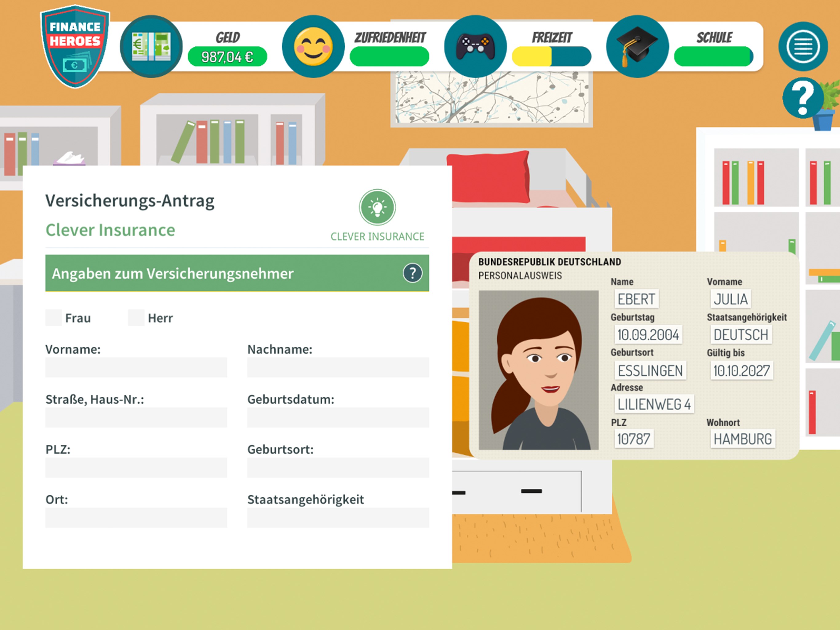Viewport: 840px width, 630px height.
Task: Click the 987,04 € money display
Action: [x=227, y=57]
